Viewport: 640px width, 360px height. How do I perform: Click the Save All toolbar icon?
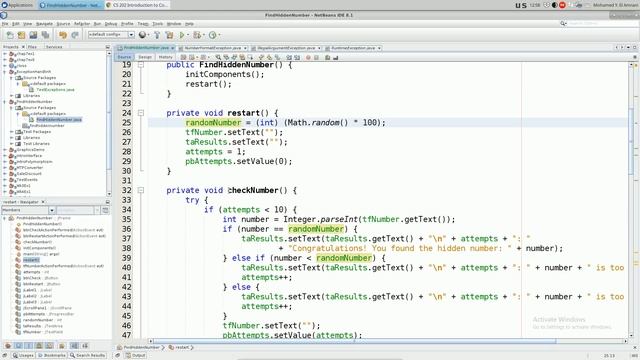(x=45, y=35)
